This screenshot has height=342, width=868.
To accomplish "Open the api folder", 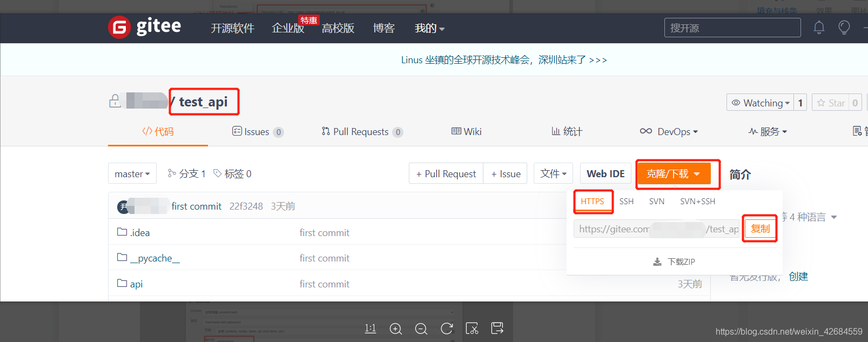I will pyautogui.click(x=136, y=284).
